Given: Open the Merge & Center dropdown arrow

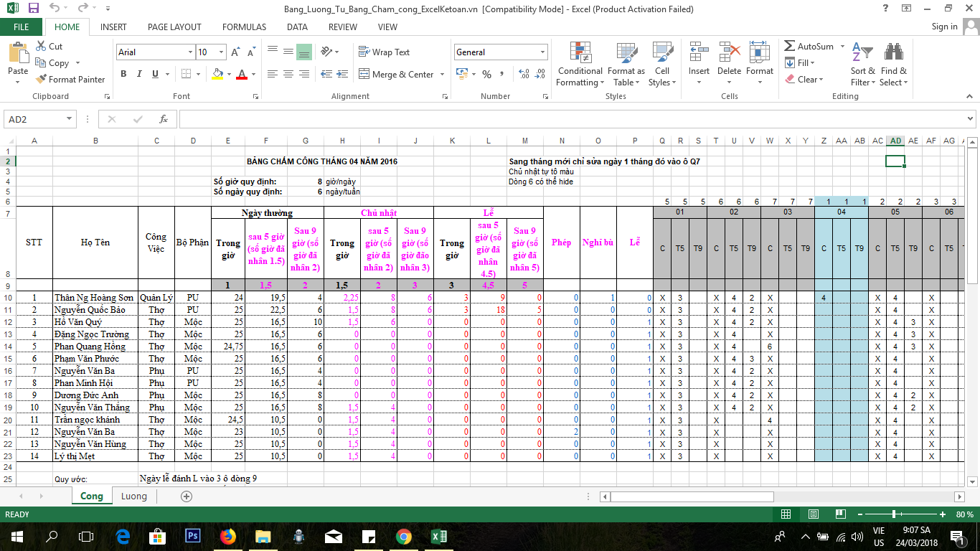Looking at the screenshot, I should [442, 75].
